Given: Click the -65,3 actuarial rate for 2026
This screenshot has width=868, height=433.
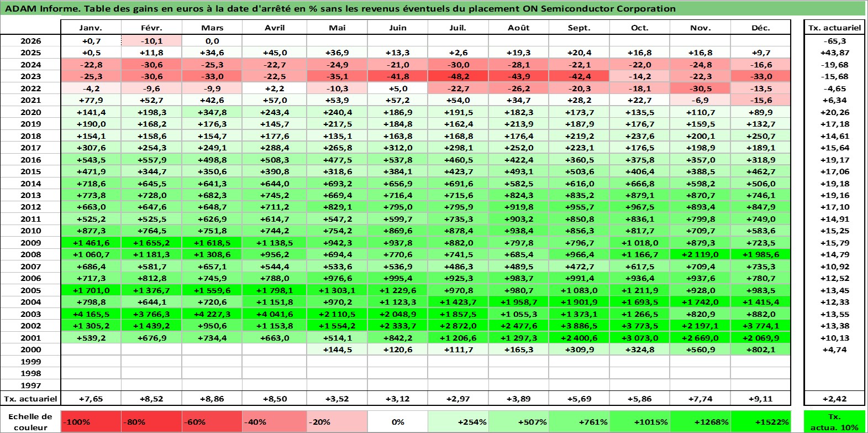Looking at the screenshot, I should tap(834, 41).
